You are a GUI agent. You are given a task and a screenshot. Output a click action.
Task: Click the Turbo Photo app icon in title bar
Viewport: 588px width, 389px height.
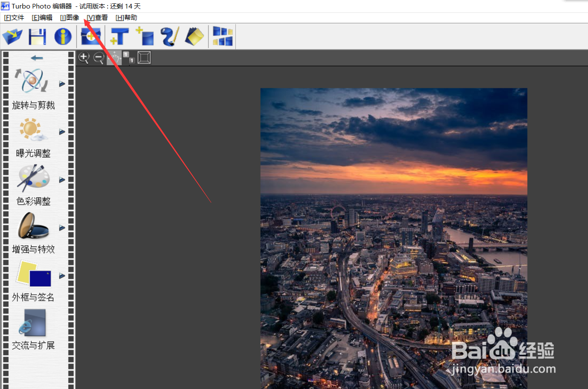[x=5, y=6]
